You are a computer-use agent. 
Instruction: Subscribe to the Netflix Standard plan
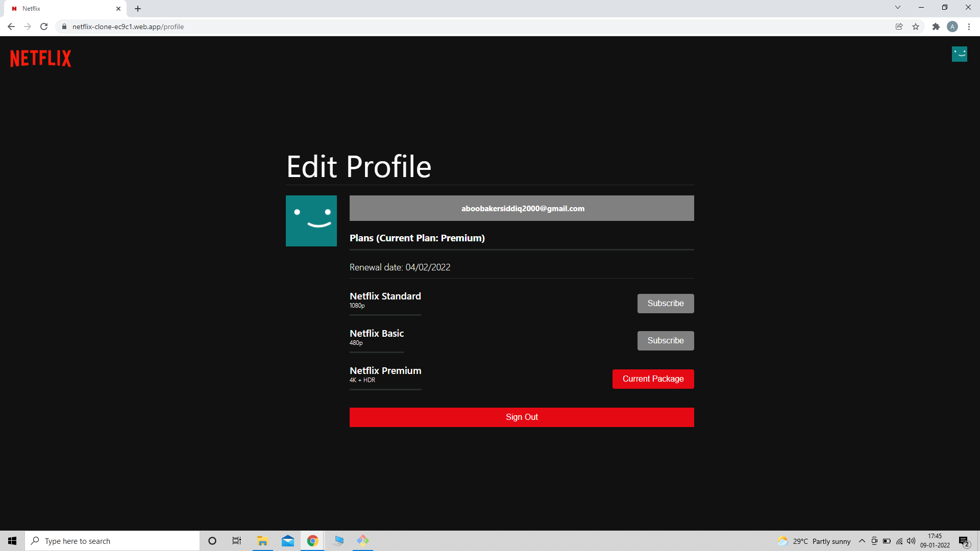pos(665,303)
